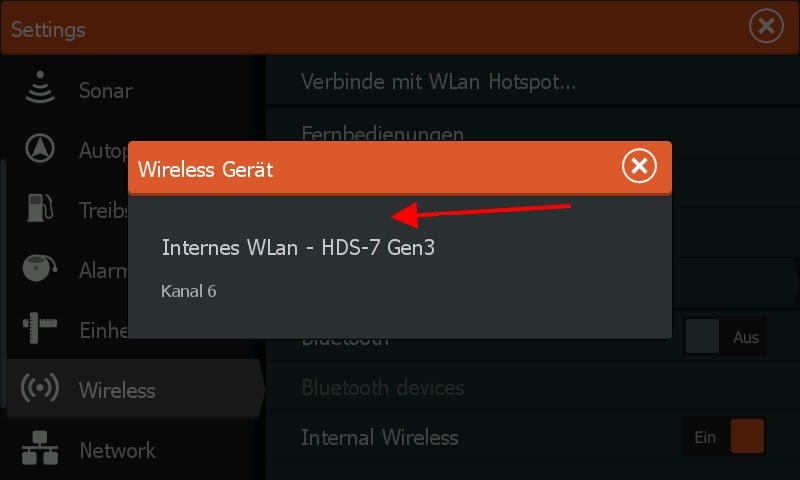Choose the Sonar text label
Viewport: 800px width, 480px height.
(x=106, y=91)
